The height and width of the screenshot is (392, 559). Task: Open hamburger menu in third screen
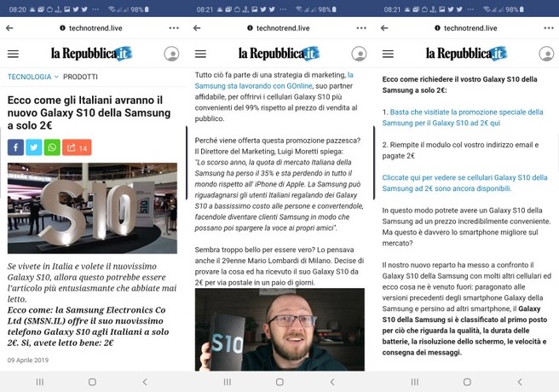pyautogui.click(x=388, y=54)
